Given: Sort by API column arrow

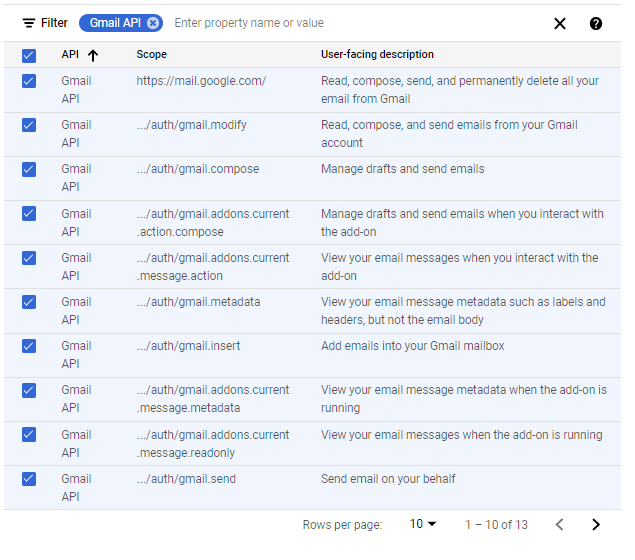Looking at the screenshot, I should point(93,55).
